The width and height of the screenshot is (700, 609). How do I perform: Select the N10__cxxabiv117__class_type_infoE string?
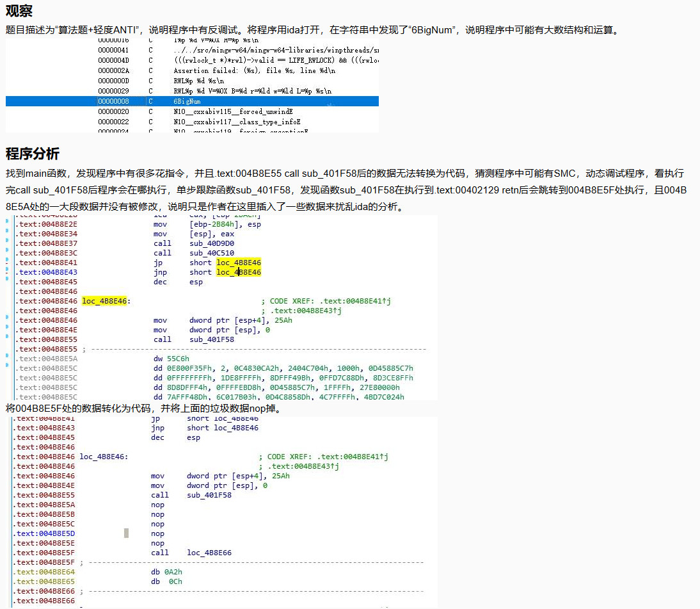point(238,122)
